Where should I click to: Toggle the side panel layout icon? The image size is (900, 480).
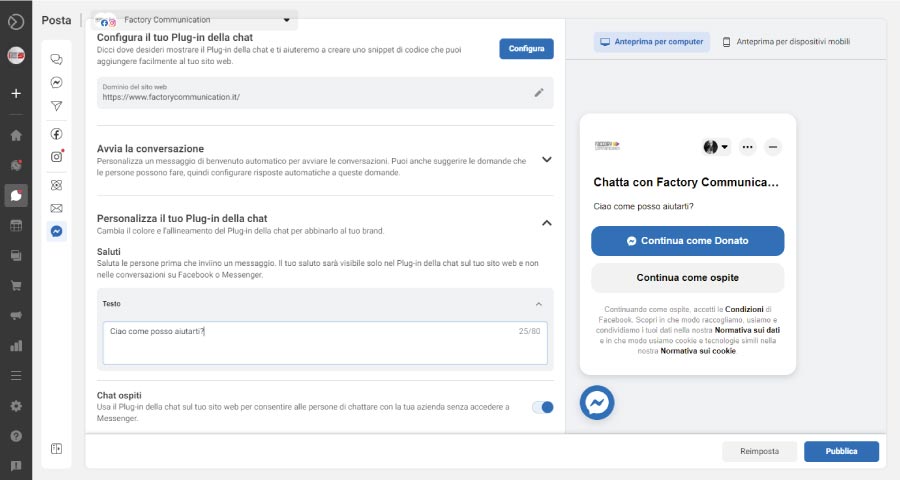[x=56, y=448]
